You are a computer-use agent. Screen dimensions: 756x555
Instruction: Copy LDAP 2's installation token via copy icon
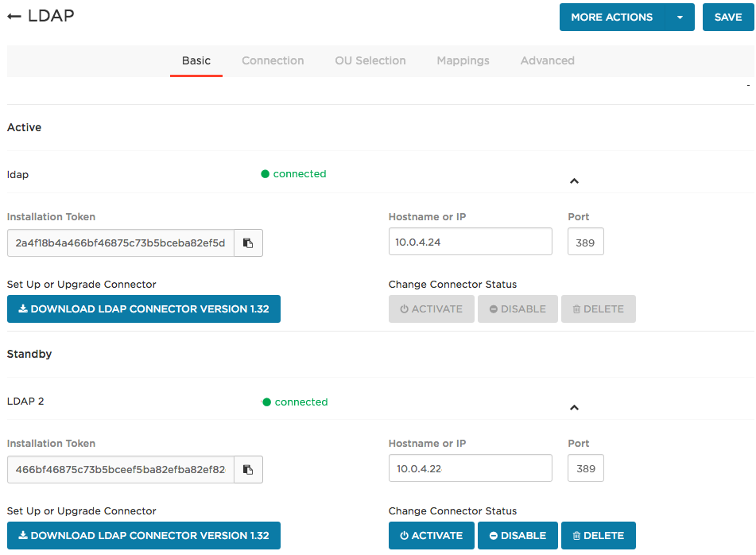[248, 469]
